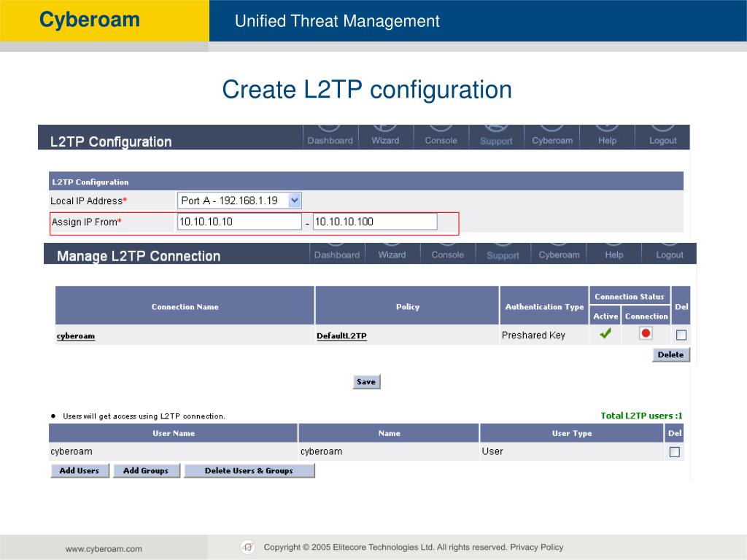Click the Authentication Type column header
747x560 pixels.
click(544, 306)
